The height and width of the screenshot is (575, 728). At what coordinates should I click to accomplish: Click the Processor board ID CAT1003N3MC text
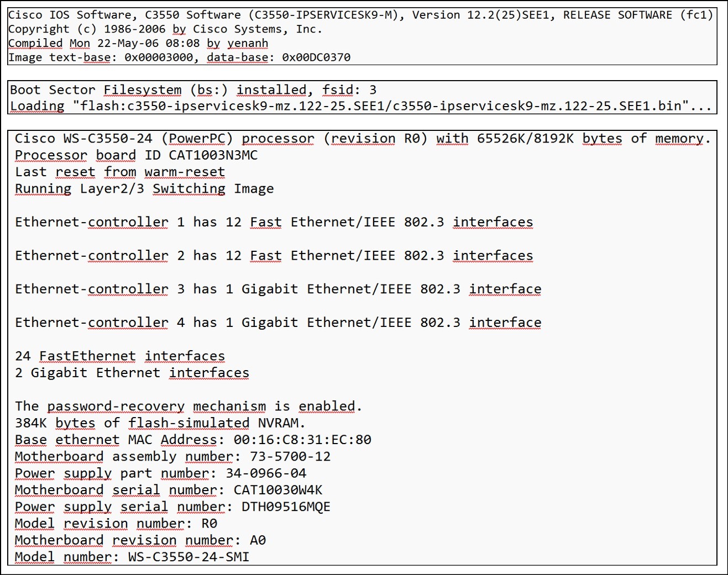[x=136, y=155]
